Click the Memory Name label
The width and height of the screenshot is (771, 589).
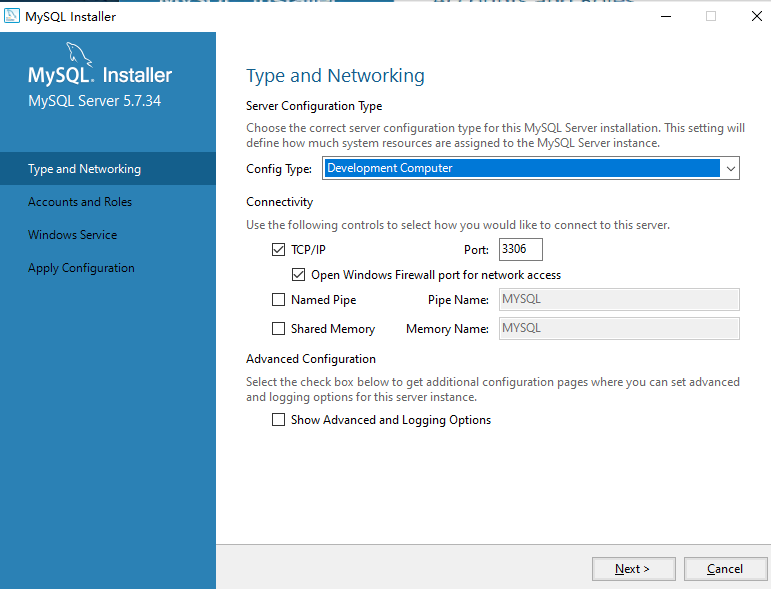click(447, 329)
